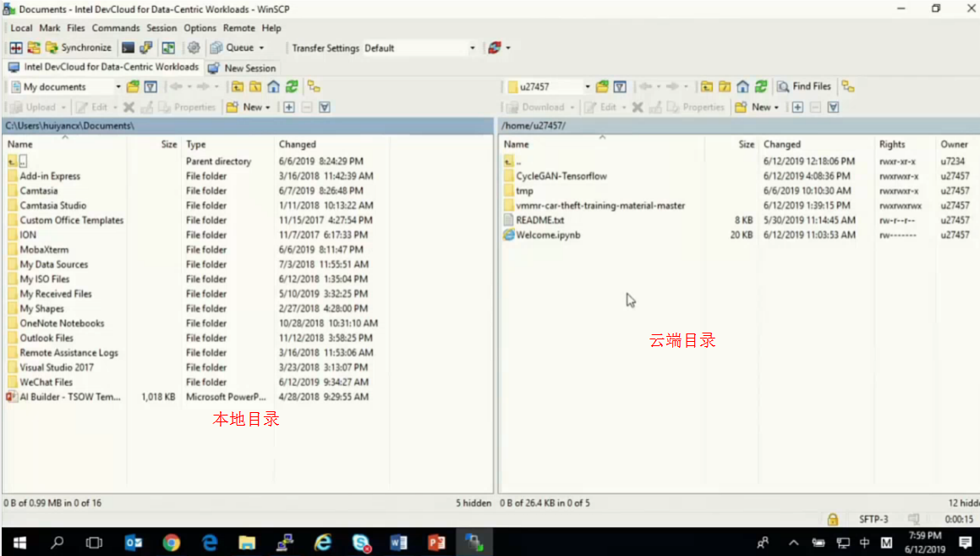Click the Compare Directories icon in main toolbar
The image size is (980, 556).
16,48
